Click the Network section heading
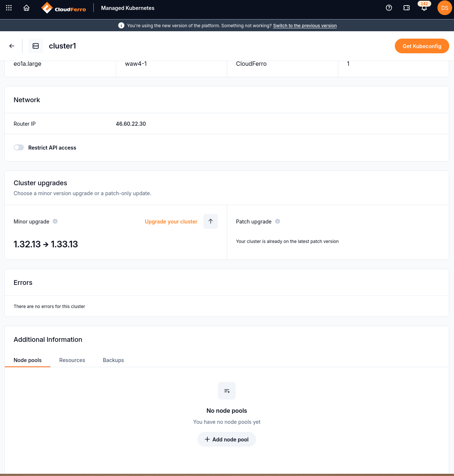This screenshot has height=476, width=454. click(x=27, y=100)
